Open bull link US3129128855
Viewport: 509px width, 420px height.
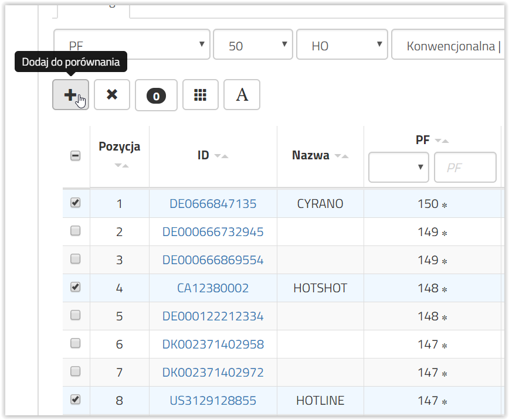[213, 401]
